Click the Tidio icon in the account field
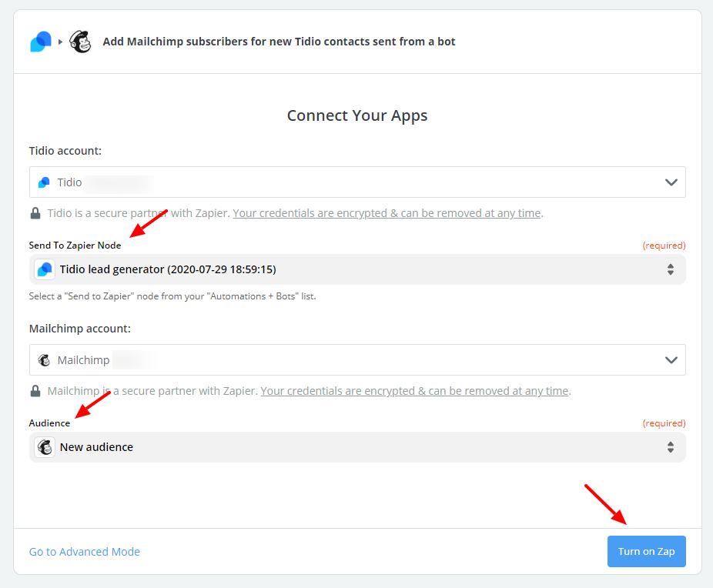Image resolution: width=713 pixels, height=588 pixels. tap(44, 182)
